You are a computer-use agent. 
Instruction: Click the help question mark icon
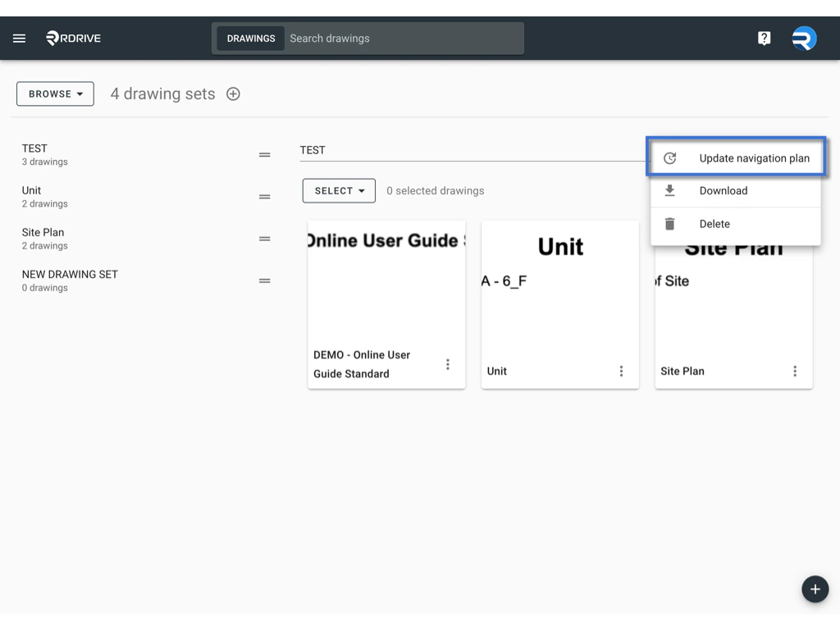pos(764,37)
